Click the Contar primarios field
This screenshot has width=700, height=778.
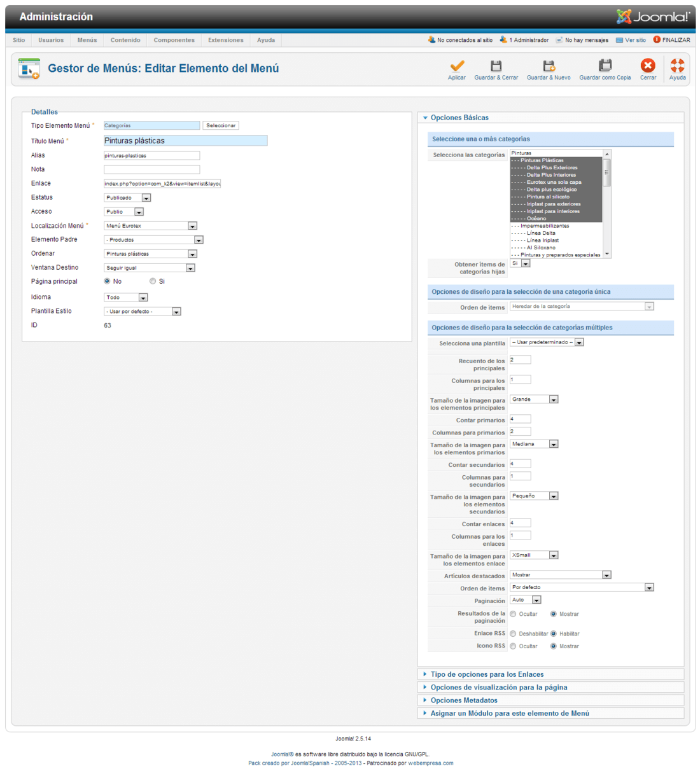[x=520, y=419]
